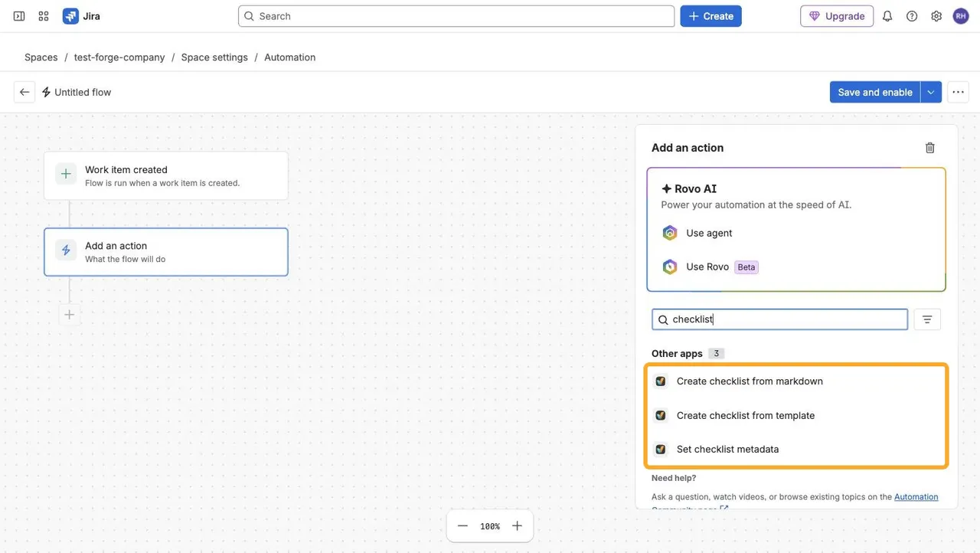
Task: Open the RH profile avatar
Action: point(961,16)
